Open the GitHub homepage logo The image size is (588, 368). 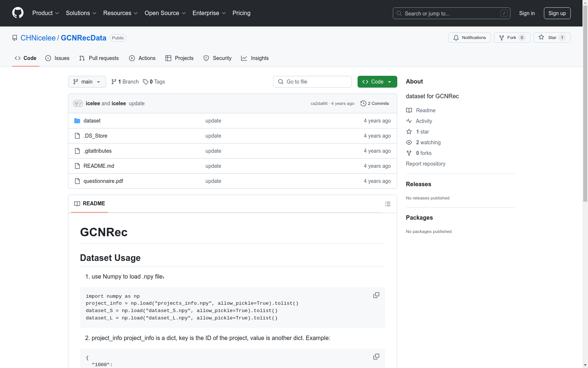(x=18, y=13)
